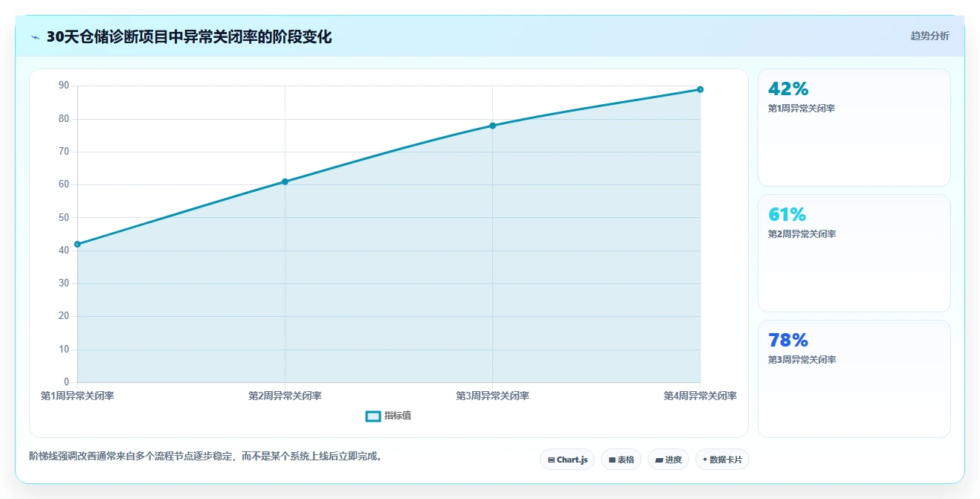Click the x-axis label 第4周异常关闭率
Viewport: 980px width, 499px height.
700,396
